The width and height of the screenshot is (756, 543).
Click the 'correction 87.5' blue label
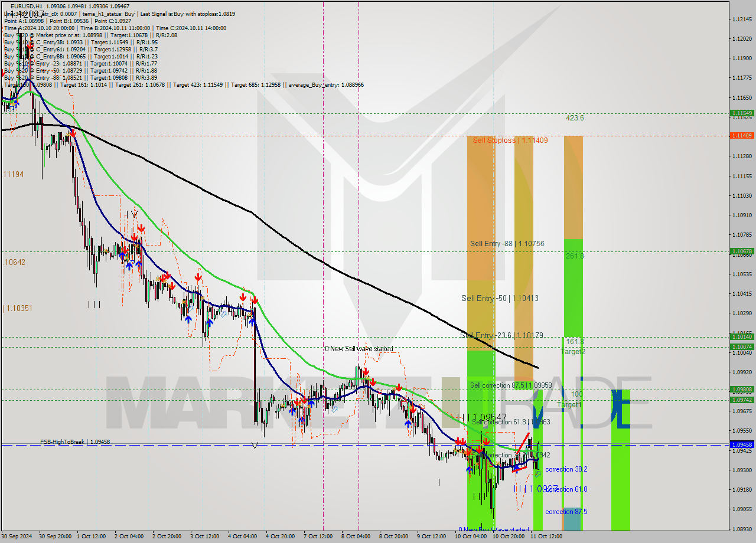(x=566, y=512)
